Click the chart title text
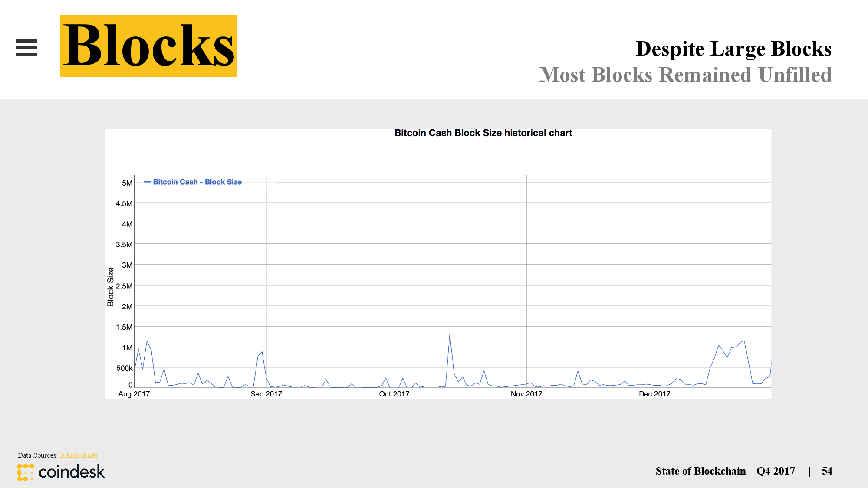The height and width of the screenshot is (488, 868). (x=483, y=133)
